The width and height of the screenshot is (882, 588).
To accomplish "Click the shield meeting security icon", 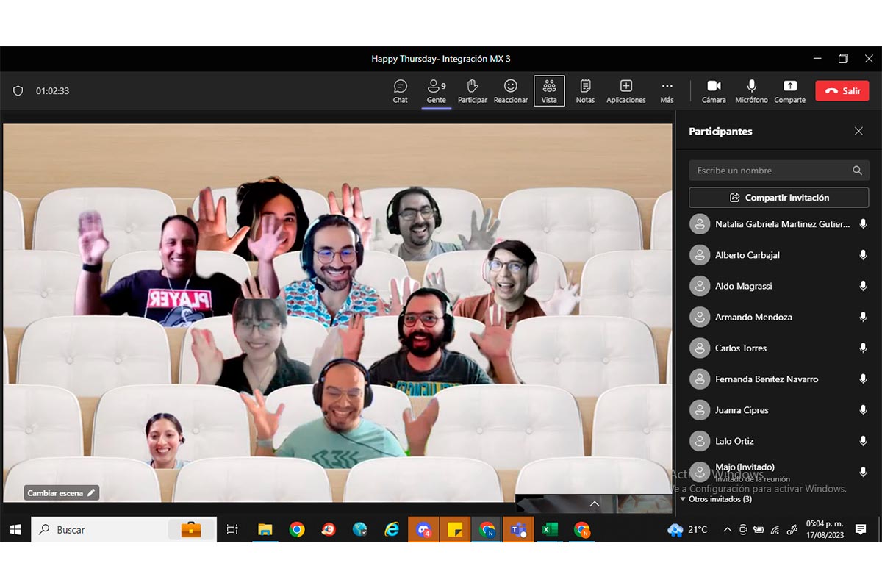I will click(18, 91).
